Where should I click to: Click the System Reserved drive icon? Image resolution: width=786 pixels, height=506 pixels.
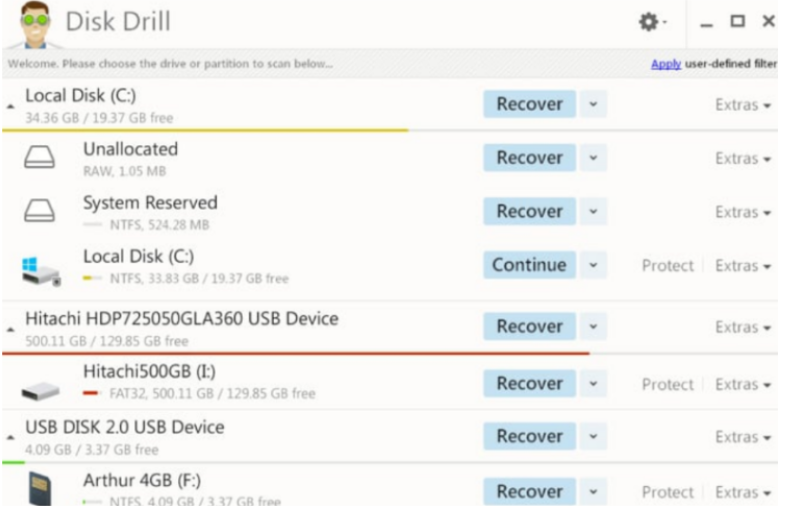click(40, 212)
